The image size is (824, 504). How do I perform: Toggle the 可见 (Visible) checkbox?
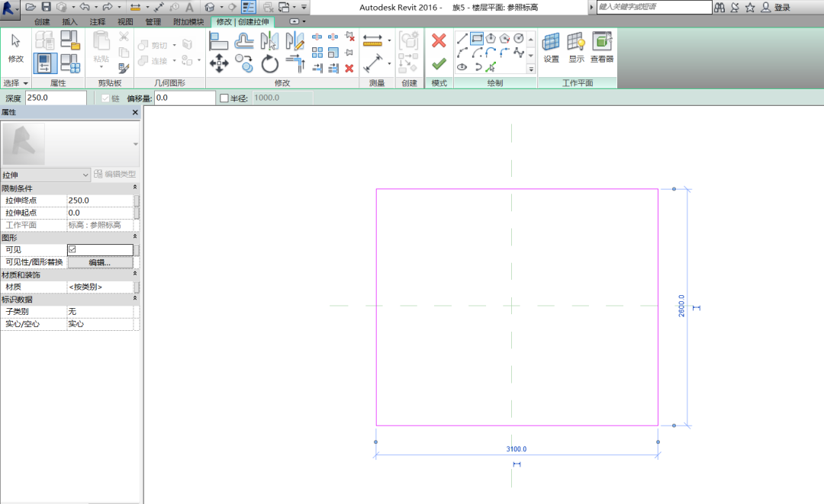(72, 249)
